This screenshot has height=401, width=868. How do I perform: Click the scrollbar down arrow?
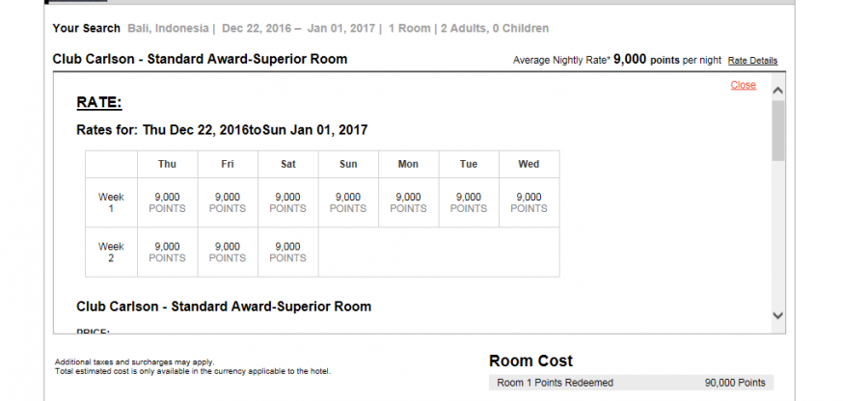point(778,315)
